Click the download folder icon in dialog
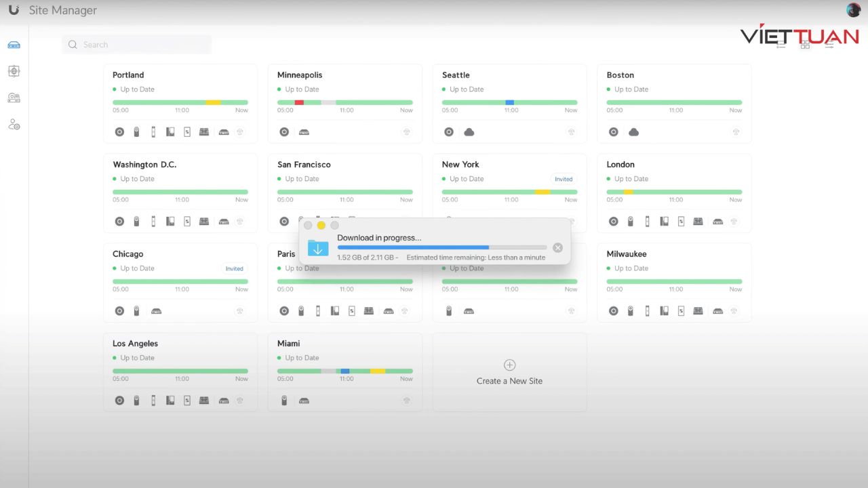868x488 pixels. (x=318, y=248)
